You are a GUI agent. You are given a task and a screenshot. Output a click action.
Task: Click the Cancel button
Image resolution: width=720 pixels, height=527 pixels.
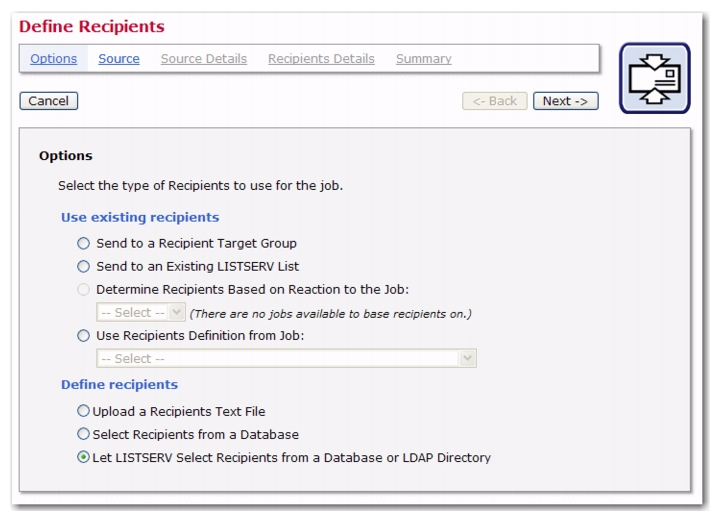pyautogui.click(x=49, y=101)
